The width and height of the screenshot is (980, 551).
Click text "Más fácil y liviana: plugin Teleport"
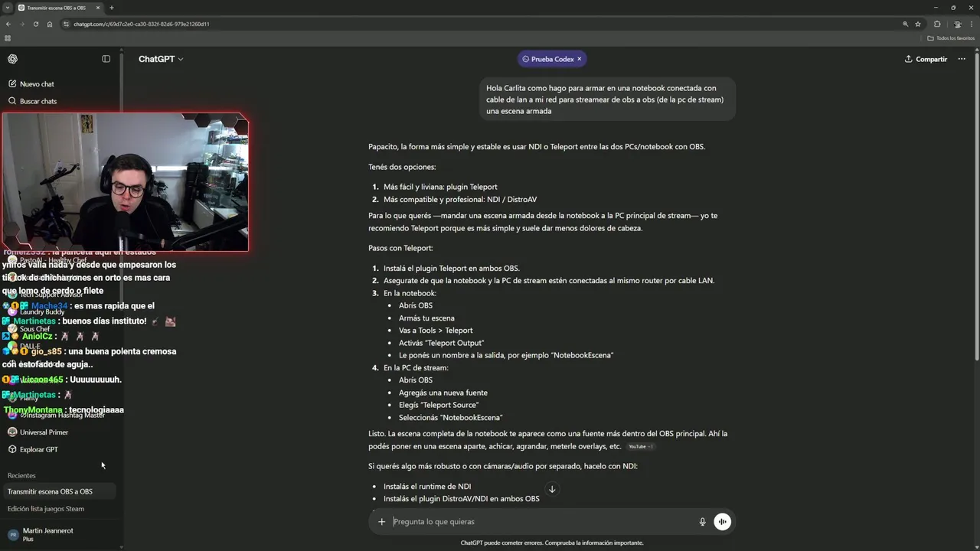coord(440,187)
